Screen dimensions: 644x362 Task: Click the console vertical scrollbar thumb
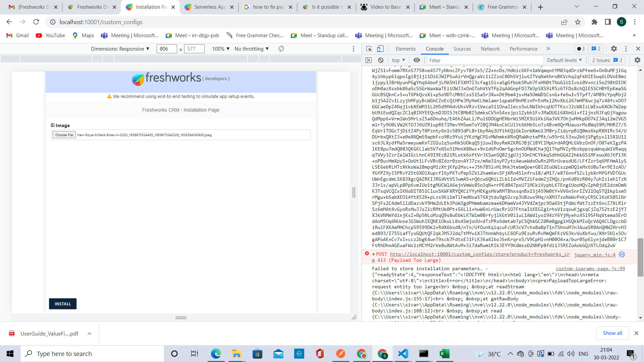pyautogui.click(x=640, y=257)
